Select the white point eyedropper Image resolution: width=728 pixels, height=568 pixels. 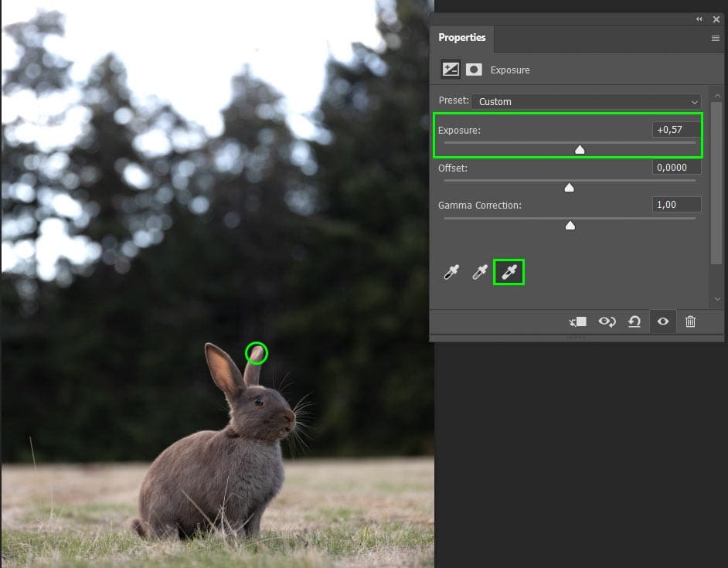tap(509, 272)
